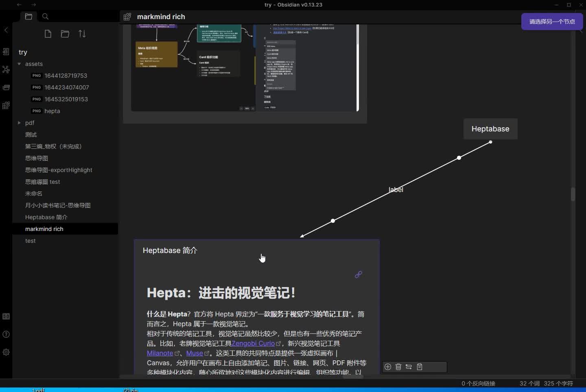Screen dimensions: 586x392
Task: Change the file sort order
Action: 82,34
